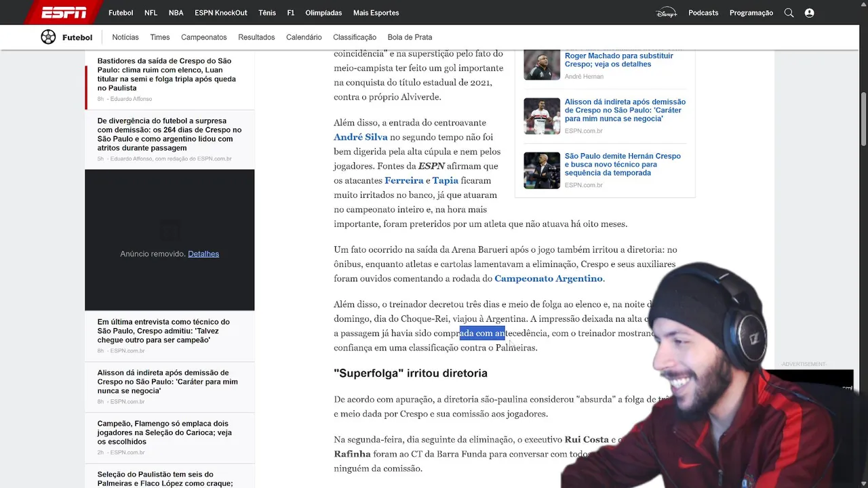868x488 pixels.
Task: Click Tapia player link
Action: click(446, 180)
